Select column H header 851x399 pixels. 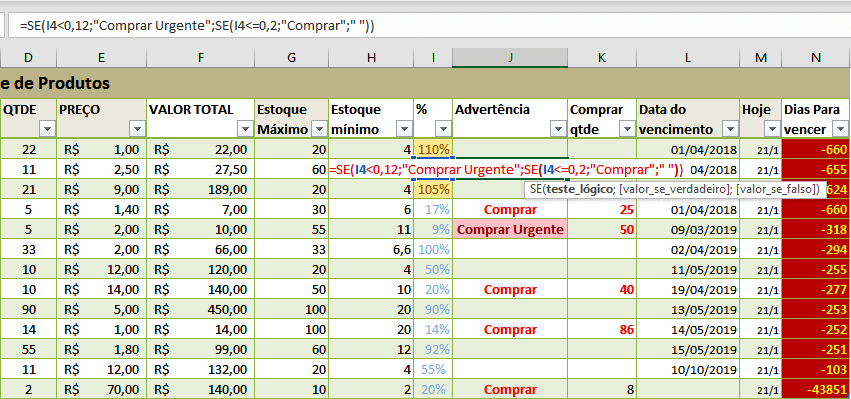371,58
